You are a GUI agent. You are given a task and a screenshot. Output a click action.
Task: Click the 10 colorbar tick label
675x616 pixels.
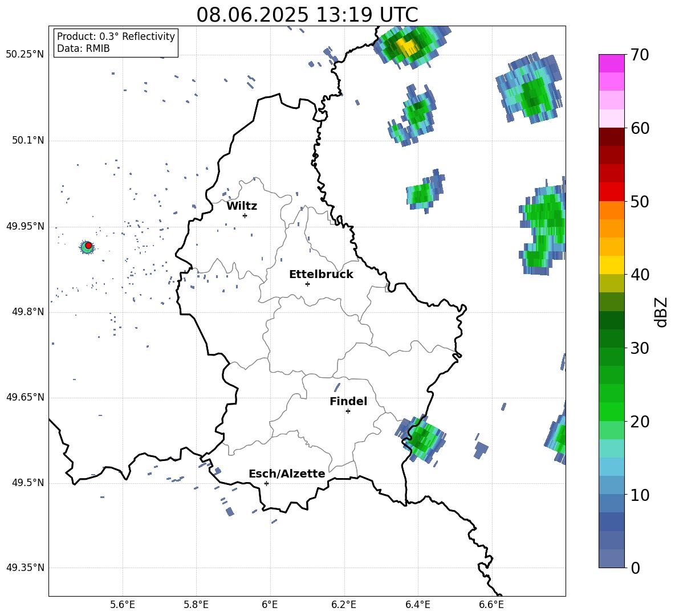click(640, 495)
